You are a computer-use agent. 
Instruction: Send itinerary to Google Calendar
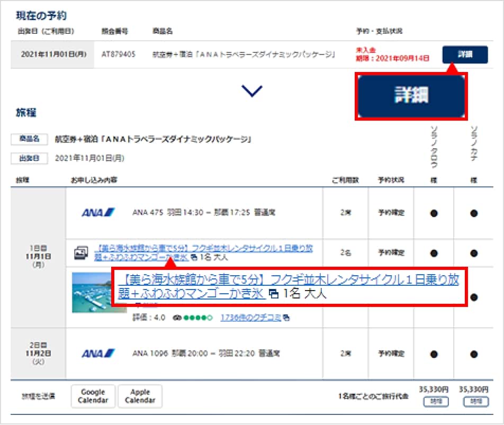pyautogui.click(x=93, y=396)
